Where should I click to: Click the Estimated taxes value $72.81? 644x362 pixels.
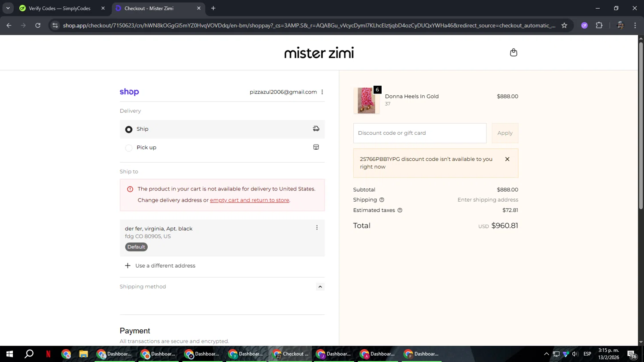[510, 210]
